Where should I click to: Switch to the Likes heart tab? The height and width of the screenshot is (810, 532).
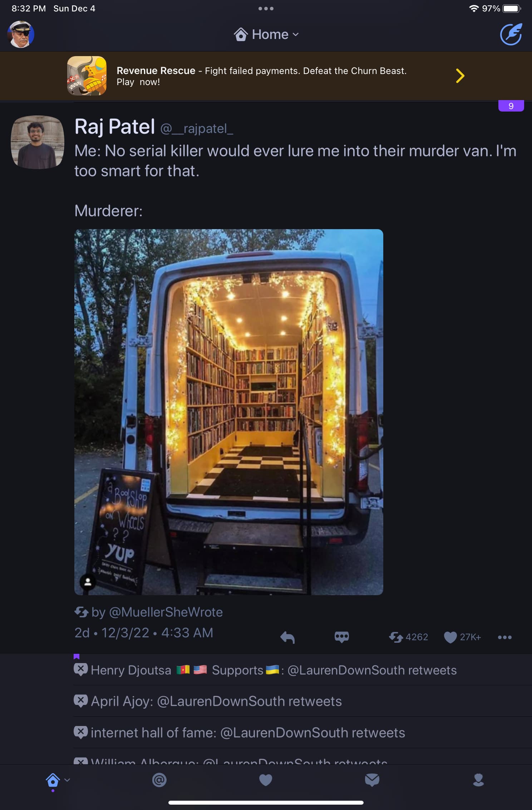click(266, 780)
